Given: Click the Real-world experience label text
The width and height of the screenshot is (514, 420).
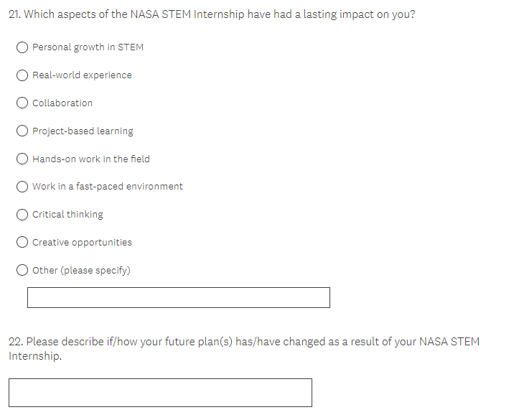Looking at the screenshot, I should point(82,75).
